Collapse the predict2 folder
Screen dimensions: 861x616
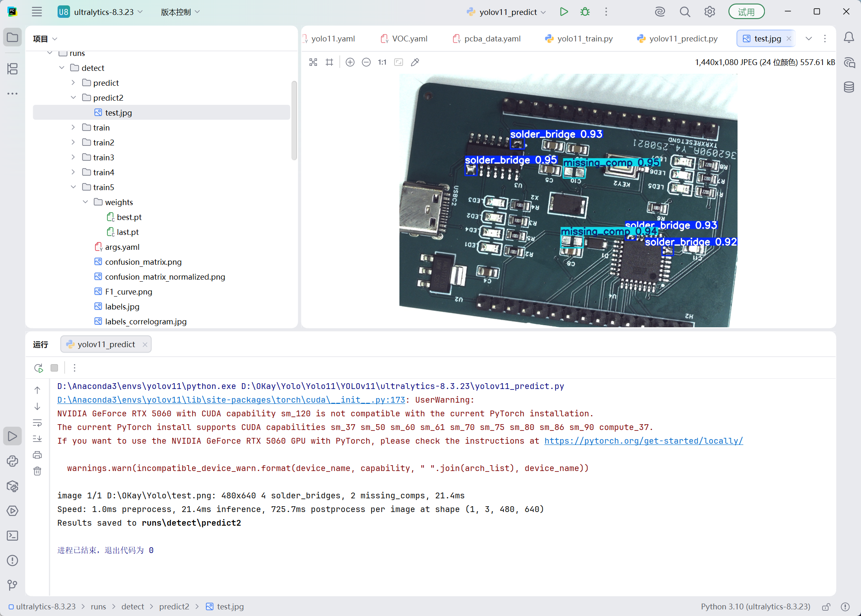[x=73, y=98]
